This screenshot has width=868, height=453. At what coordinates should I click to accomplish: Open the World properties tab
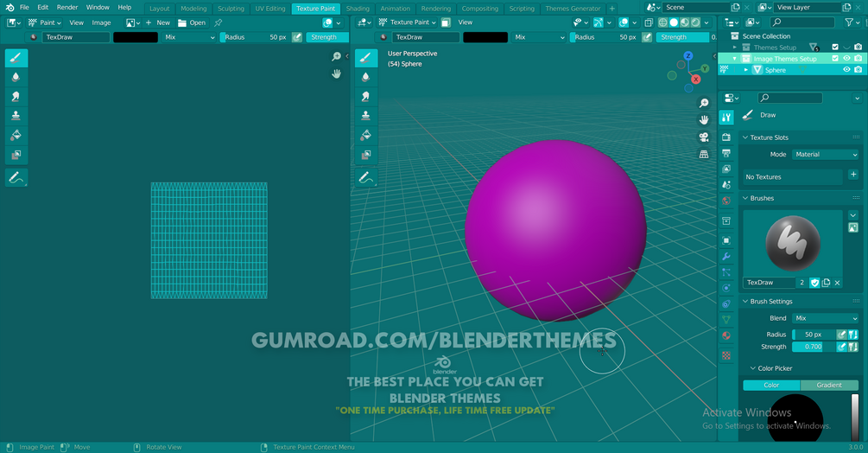pos(726,201)
